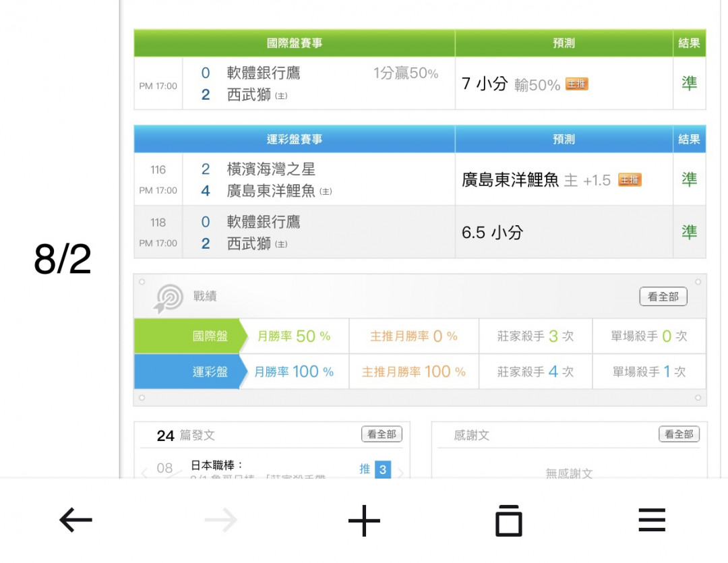Click the 感謝文 heading
The height and width of the screenshot is (563, 728).
(x=472, y=436)
